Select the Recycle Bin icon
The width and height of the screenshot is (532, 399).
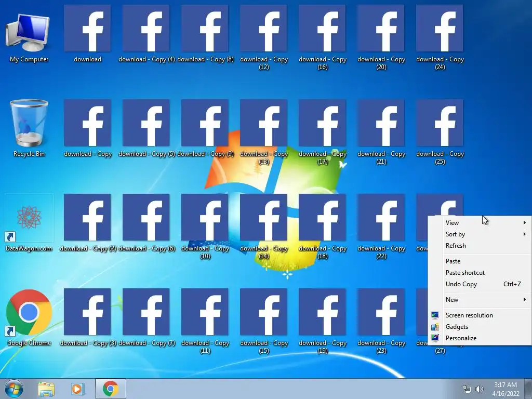pyautogui.click(x=29, y=128)
